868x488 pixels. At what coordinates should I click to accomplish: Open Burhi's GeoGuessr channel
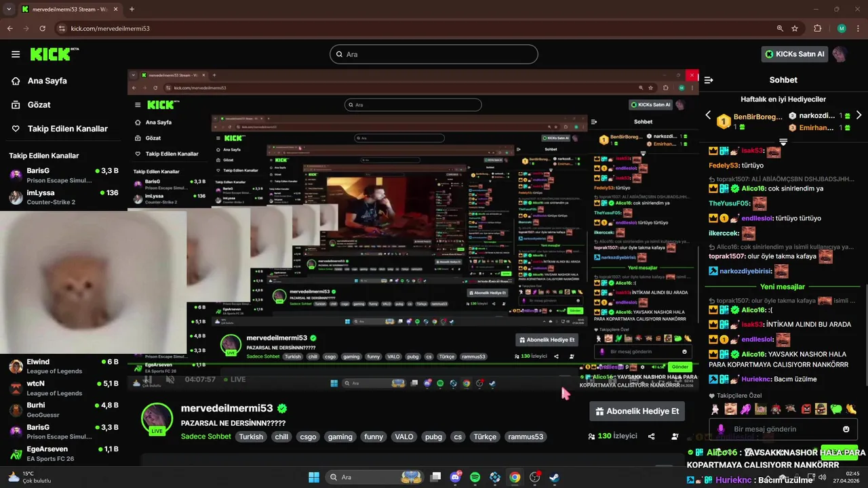64,410
